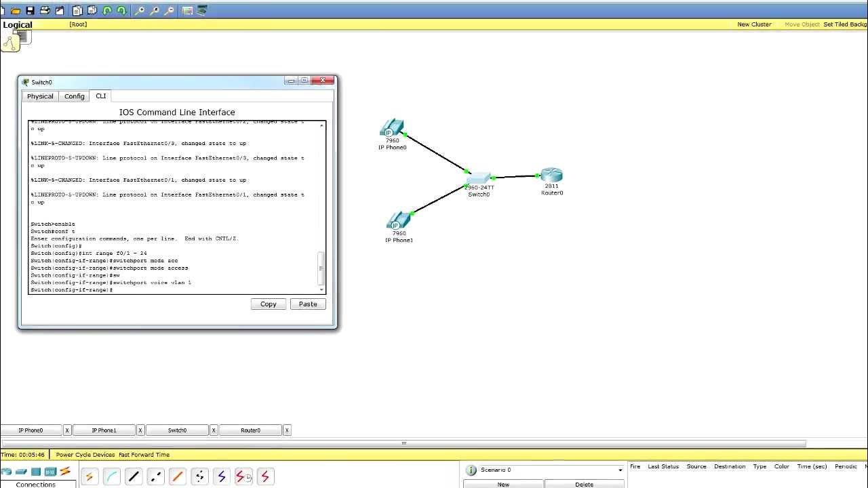Image resolution: width=868 pixels, height=488 pixels.
Task: Pick the orange Fiber cable
Action: click(178, 476)
